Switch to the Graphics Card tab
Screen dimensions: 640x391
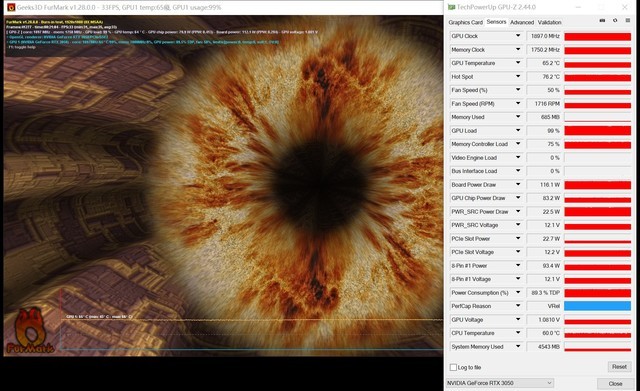pyautogui.click(x=465, y=22)
